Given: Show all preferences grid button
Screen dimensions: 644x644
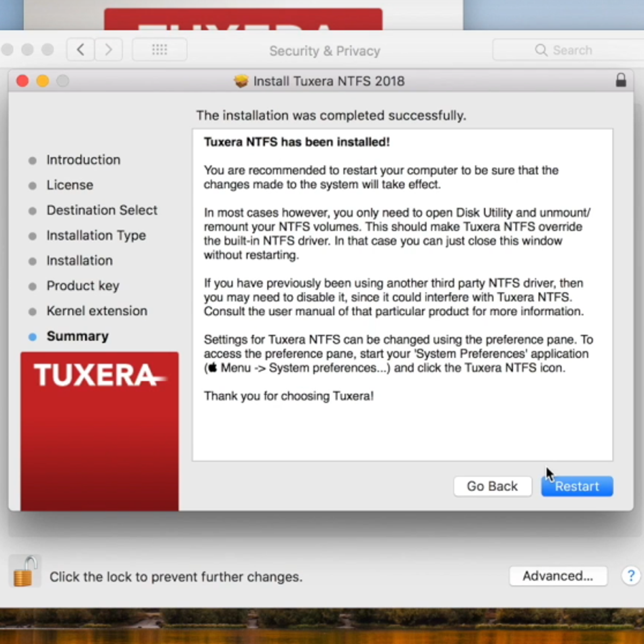Looking at the screenshot, I should [159, 50].
